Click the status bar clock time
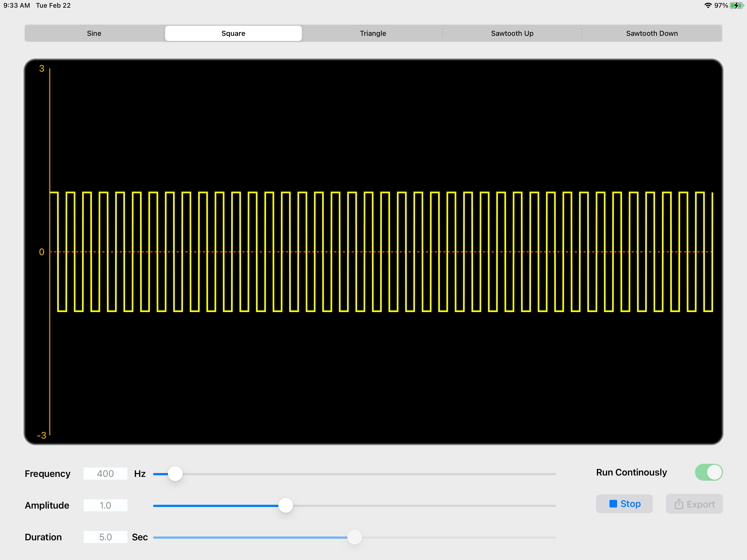Image resolution: width=747 pixels, height=560 pixels. (x=17, y=5)
